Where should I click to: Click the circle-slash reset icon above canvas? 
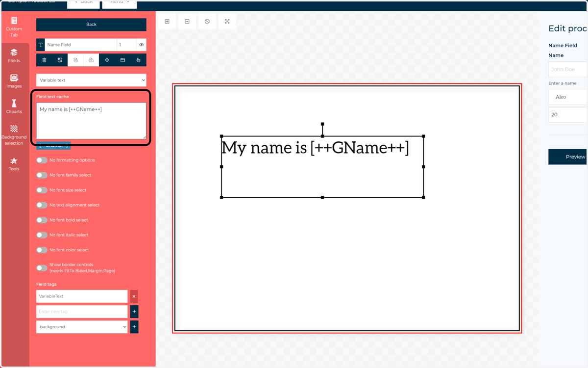click(207, 22)
